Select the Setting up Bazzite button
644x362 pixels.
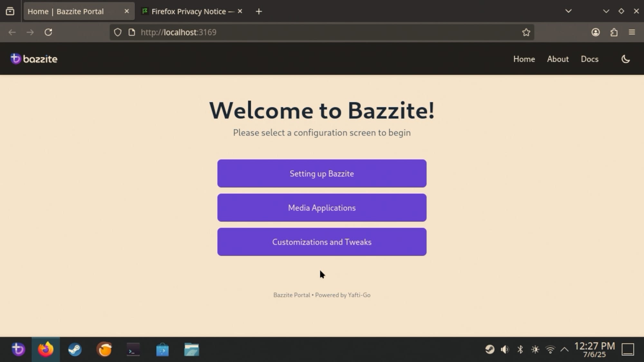pyautogui.click(x=322, y=173)
